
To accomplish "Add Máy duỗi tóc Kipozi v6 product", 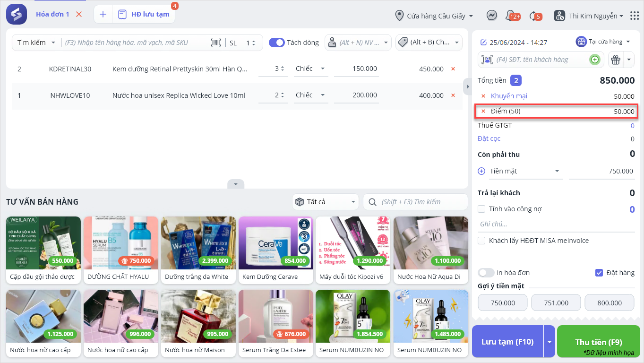I will point(353,250).
